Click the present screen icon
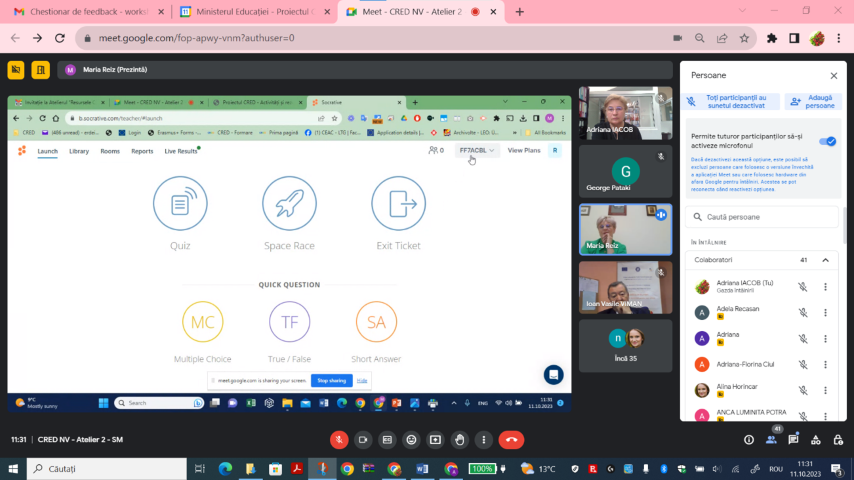This screenshot has height=480, width=854. point(435,439)
